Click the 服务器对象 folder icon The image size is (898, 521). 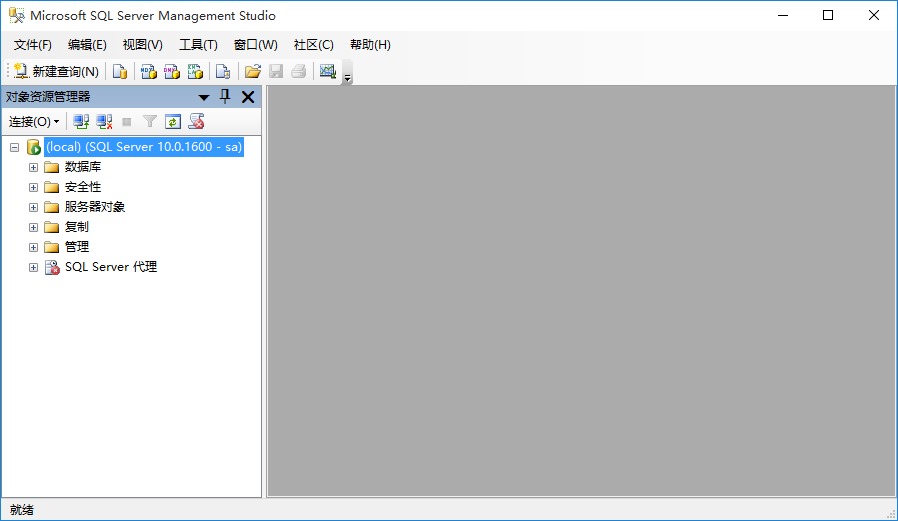click(x=52, y=207)
